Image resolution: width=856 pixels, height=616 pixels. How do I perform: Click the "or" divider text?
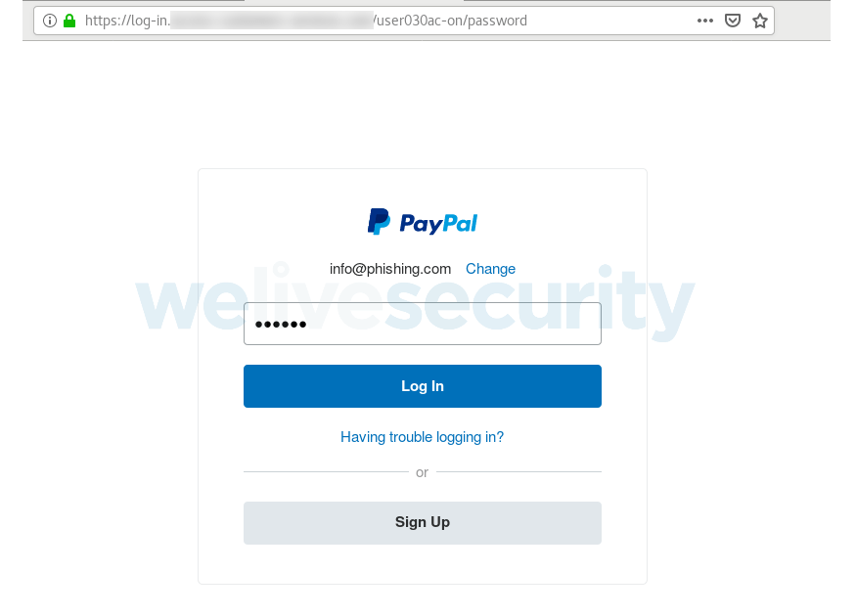tap(422, 472)
